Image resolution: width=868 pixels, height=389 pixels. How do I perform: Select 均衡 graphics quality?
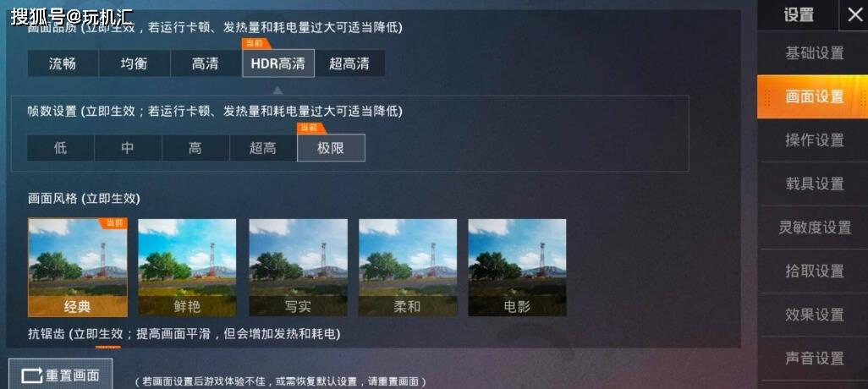point(135,63)
